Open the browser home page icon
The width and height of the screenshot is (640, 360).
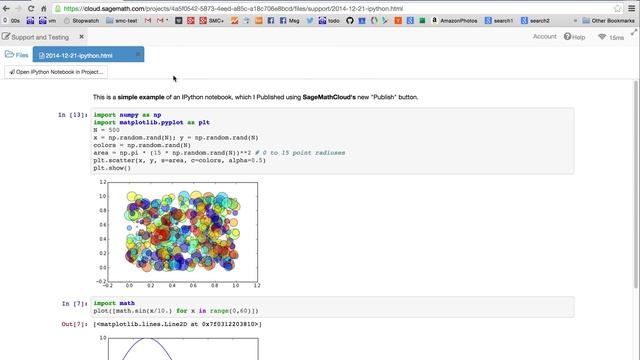[x=44, y=8]
